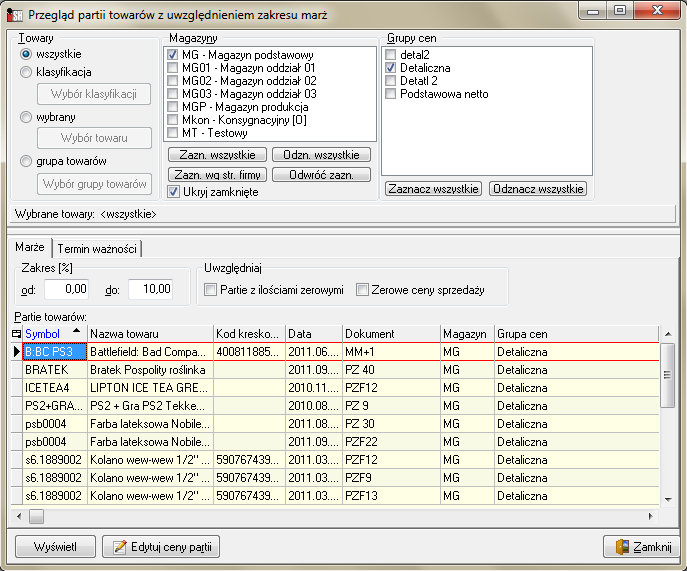Screen dimensions: 687x571
Task: Enable Podstawowa netto price group
Action: [390, 94]
